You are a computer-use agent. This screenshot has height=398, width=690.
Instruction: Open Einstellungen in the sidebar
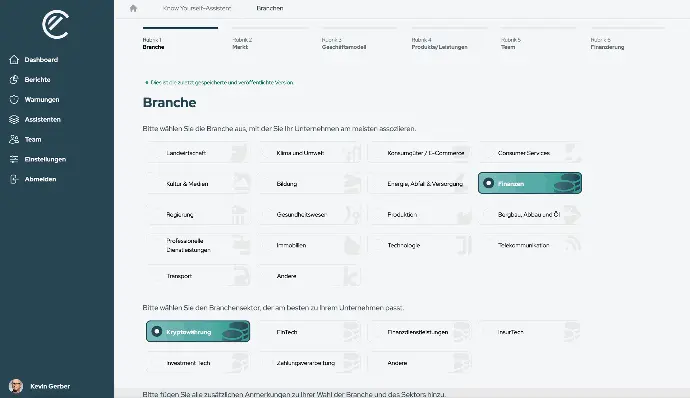[x=45, y=159]
